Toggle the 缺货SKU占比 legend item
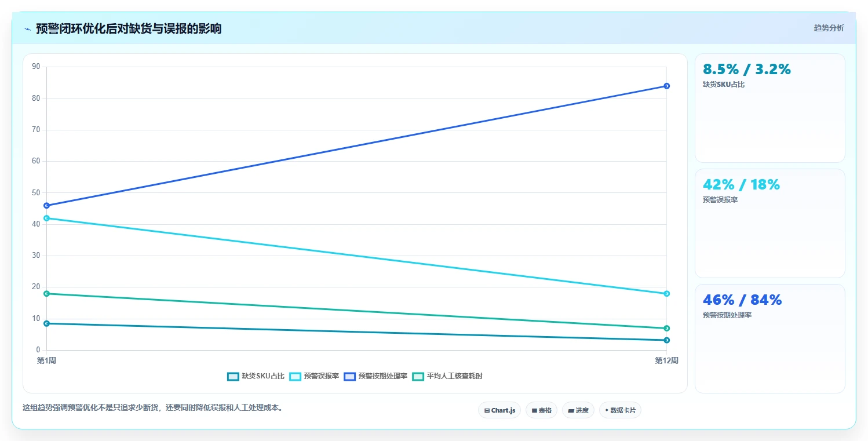This screenshot has width=868, height=441. tap(256, 376)
